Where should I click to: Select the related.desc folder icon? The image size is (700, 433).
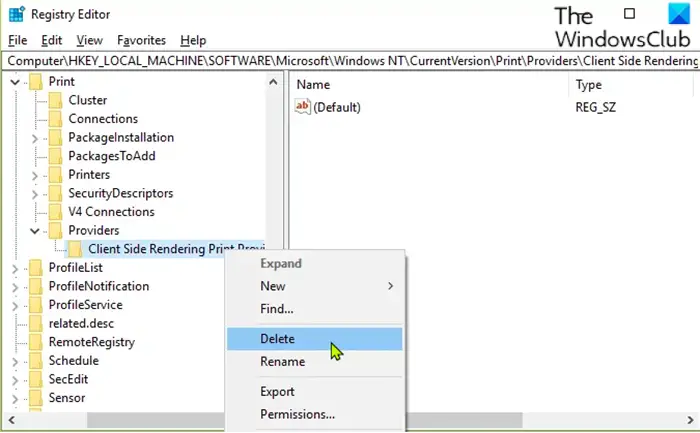coord(36,324)
